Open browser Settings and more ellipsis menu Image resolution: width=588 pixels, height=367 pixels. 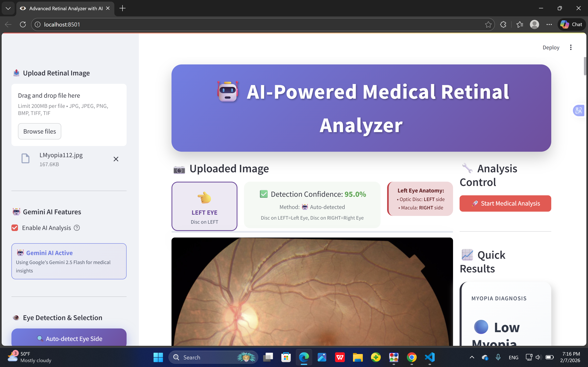pyautogui.click(x=549, y=24)
